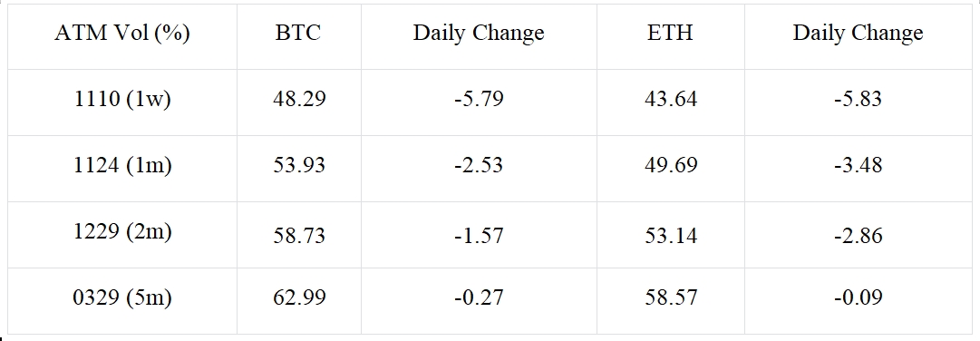Click the last Daily Change header
This screenshot has height=341, width=980.
tap(859, 36)
